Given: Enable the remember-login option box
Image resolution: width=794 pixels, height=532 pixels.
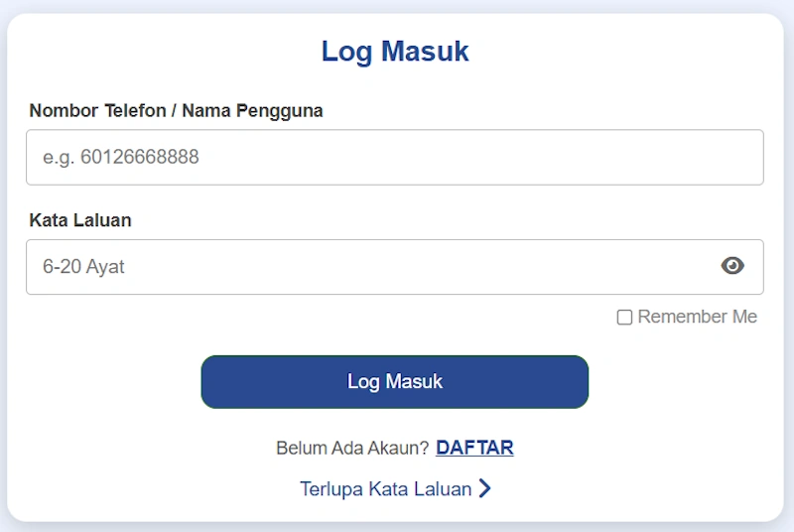Looking at the screenshot, I should point(625,318).
